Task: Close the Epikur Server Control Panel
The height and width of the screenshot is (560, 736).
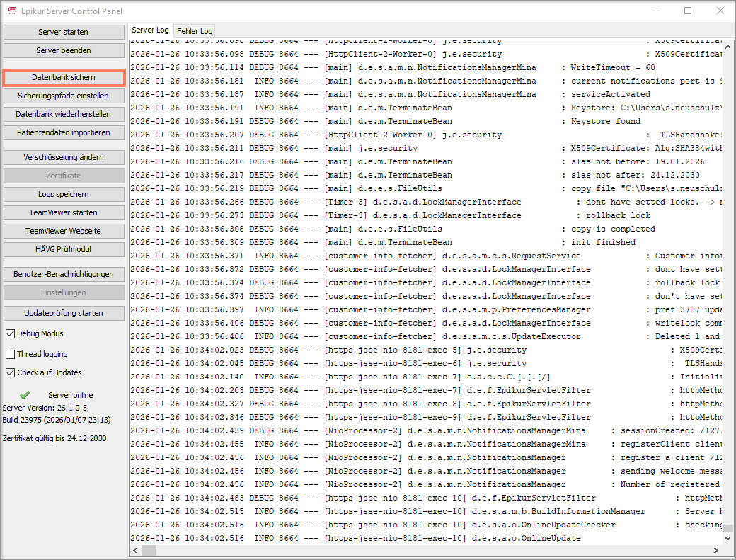Action: coord(720,11)
